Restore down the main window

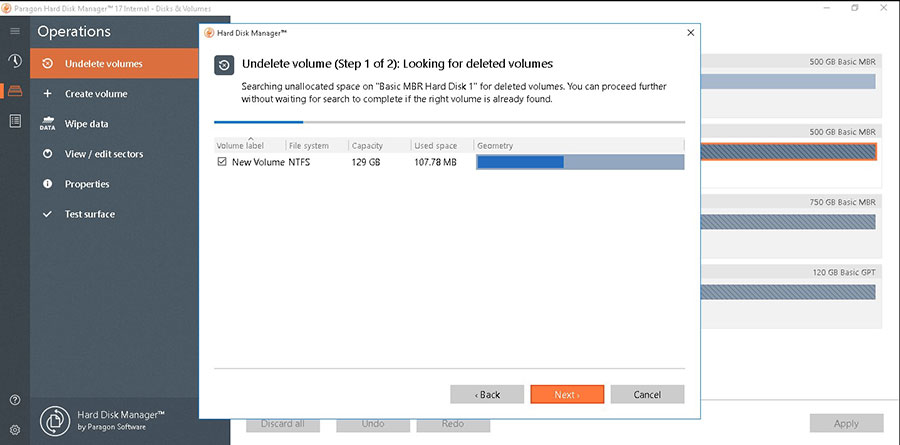click(855, 8)
